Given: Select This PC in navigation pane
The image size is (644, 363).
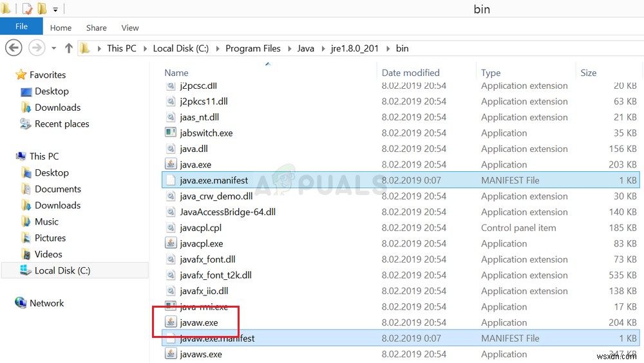Looking at the screenshot, I should (x=44, y=156).
